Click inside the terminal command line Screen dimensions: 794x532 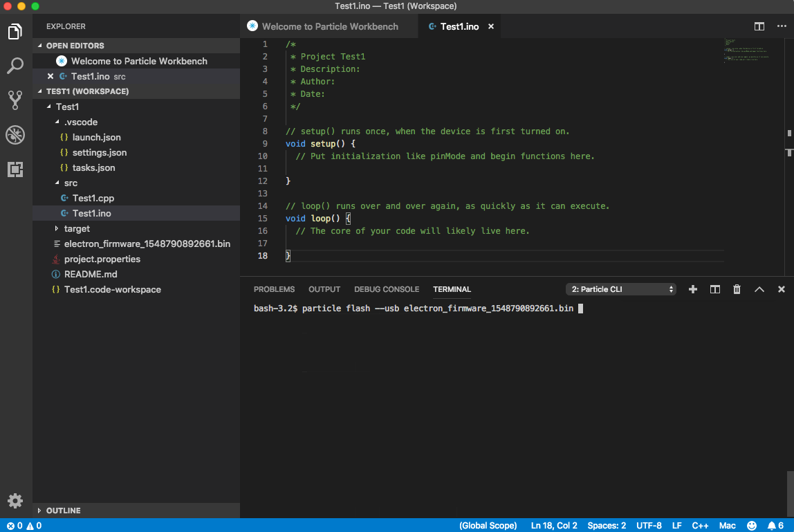[x=418, y=308]
